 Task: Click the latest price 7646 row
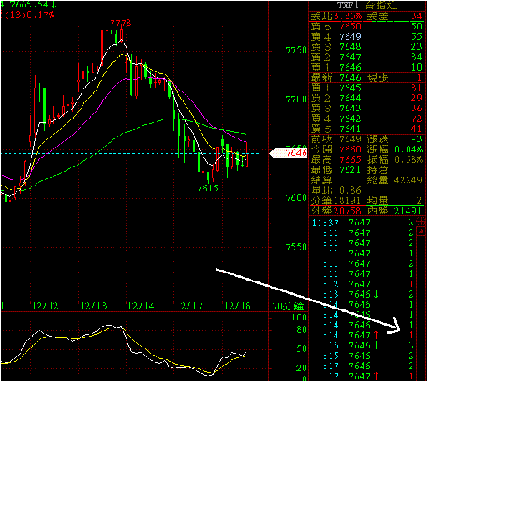point(367,78)
